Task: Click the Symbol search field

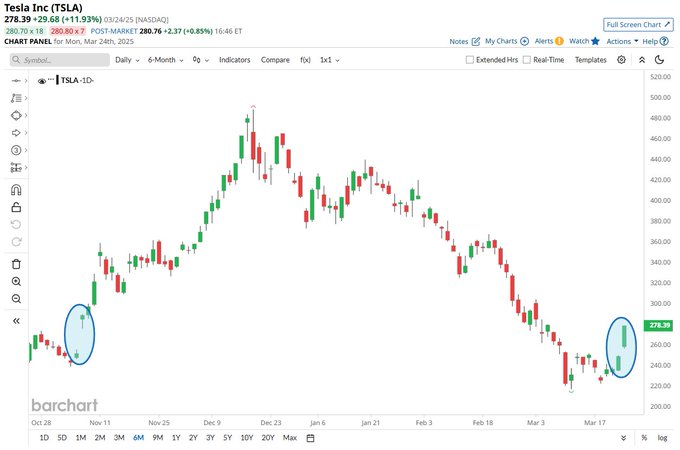Action: pyautogui.click(x=60, y=60)
